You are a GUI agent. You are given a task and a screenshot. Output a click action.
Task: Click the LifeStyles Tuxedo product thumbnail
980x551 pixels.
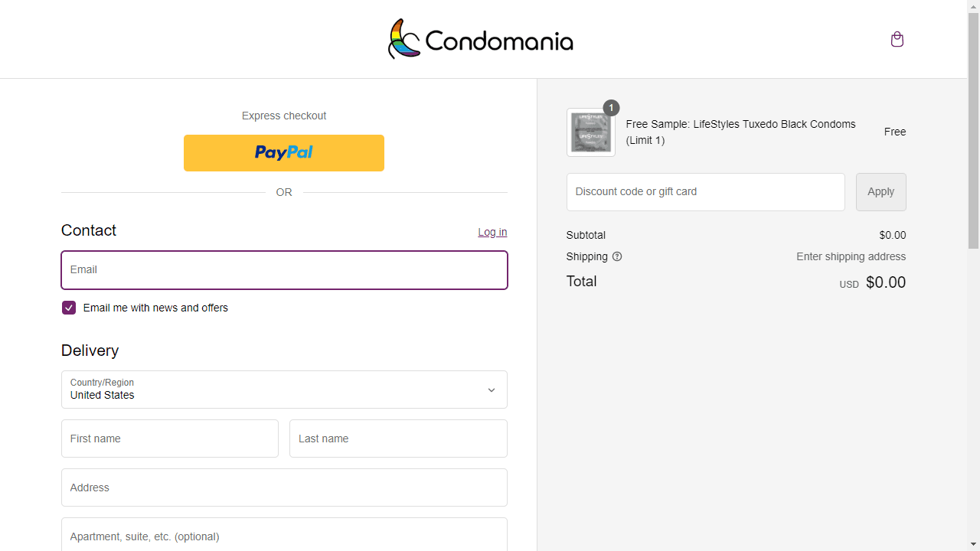pos(591,132)
